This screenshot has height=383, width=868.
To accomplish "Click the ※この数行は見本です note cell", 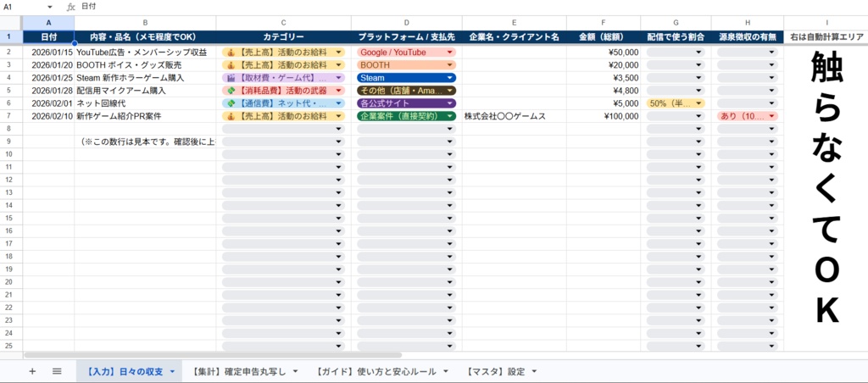I will (x=145, y=142).
